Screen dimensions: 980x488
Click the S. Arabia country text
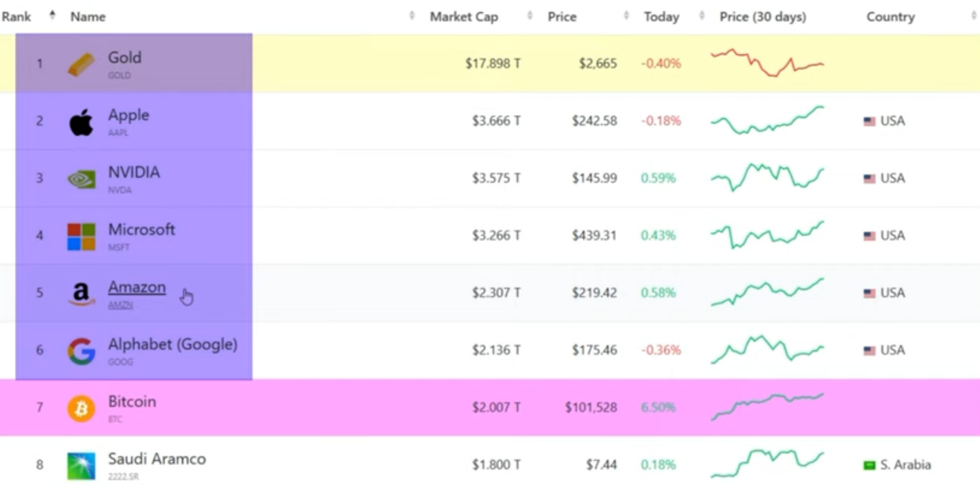pos(906,464)
